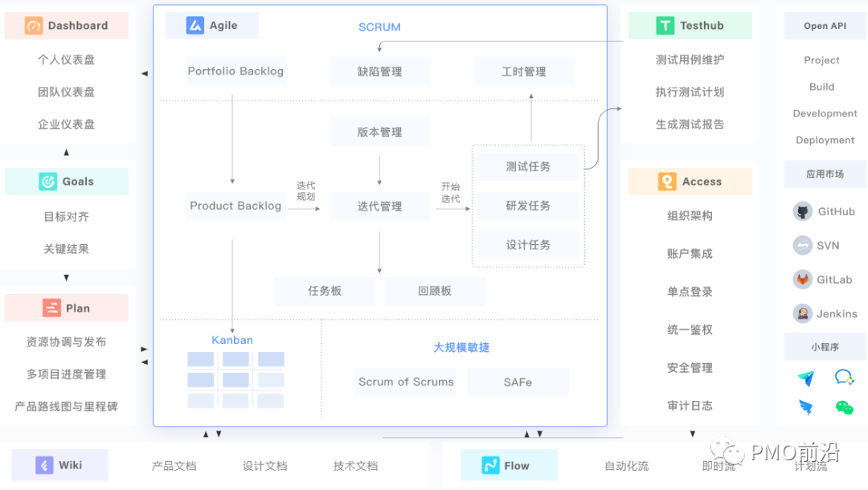Open the Kanban board grid thumbnail
The width and height of the screenshot is (868, 490).
tap(235, 380)
